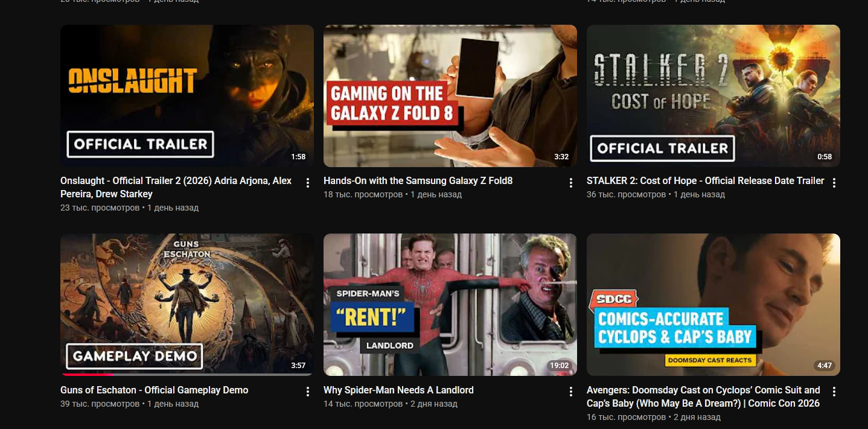Play the Comics-Accurate Cyclops & Cap's Baby thumbnail
The width and height of the screenshot is (868, 429).
[x=713, y=305]
